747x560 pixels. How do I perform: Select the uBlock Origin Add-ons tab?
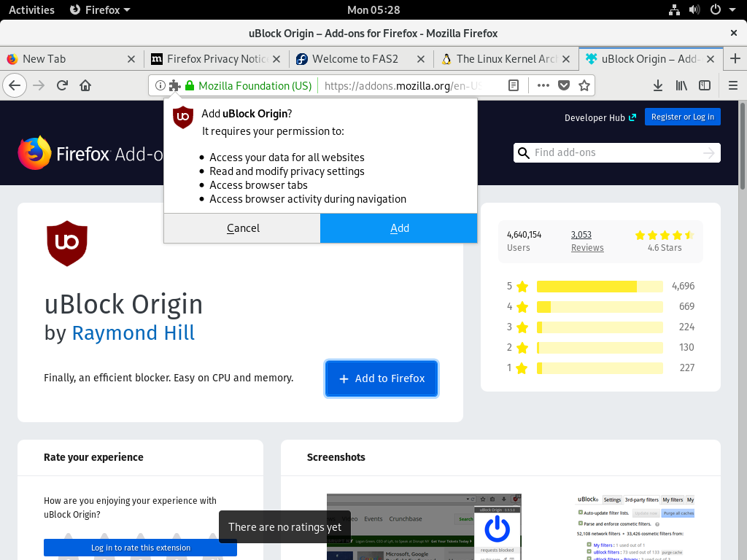(x=650, y=59)
